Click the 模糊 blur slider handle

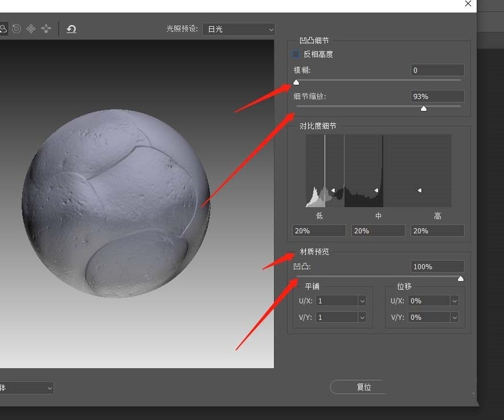point(296,82)
